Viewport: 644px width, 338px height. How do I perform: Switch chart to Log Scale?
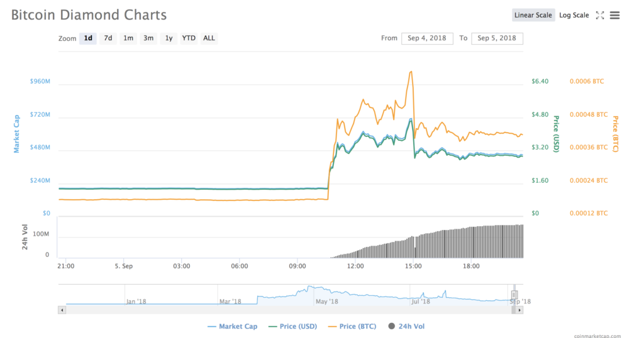(574, 15)
